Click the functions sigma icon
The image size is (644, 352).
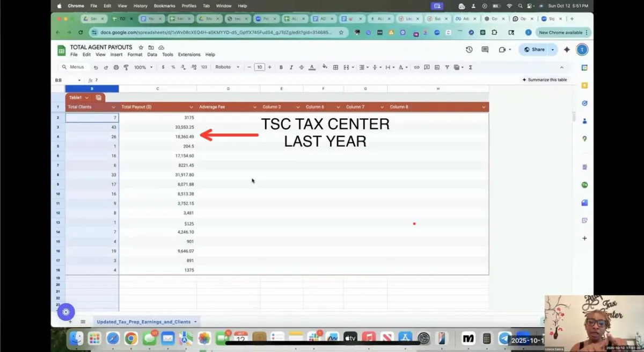(471, 68)
